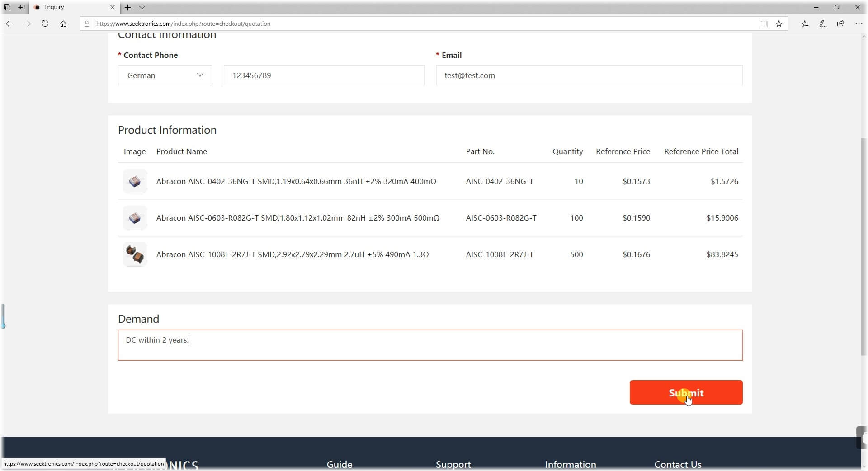Click quantity value 10

[579, 181]
